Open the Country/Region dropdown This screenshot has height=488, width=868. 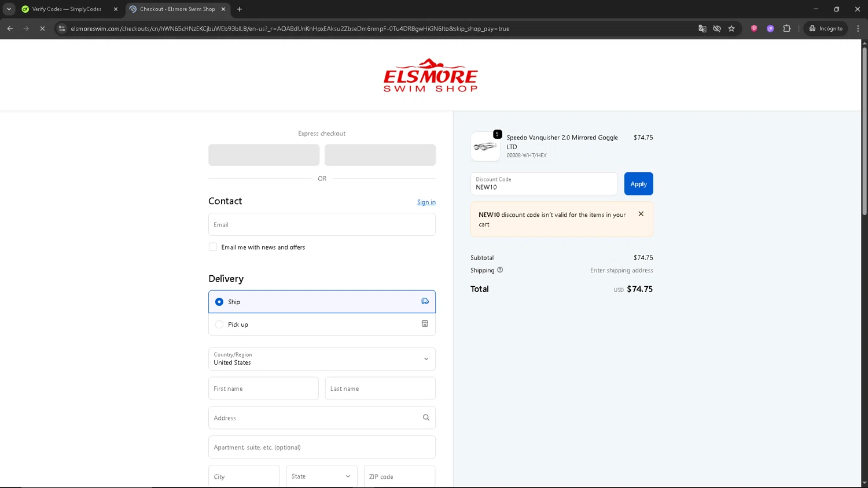pos(322,359)
